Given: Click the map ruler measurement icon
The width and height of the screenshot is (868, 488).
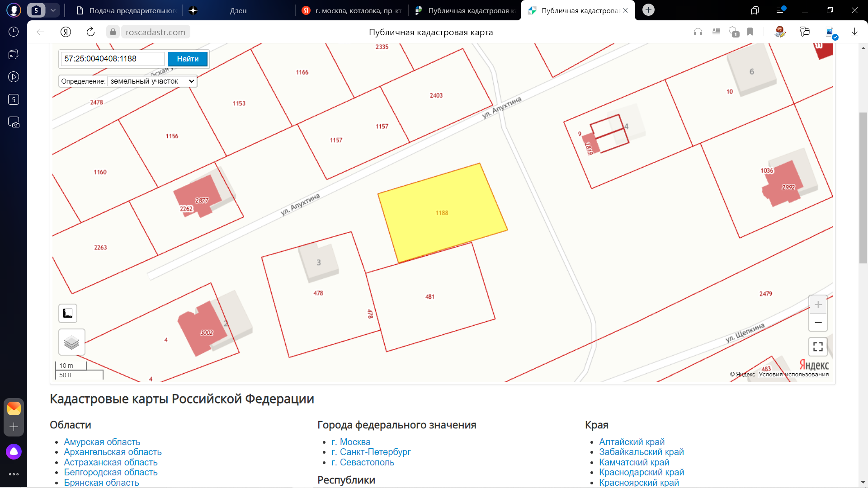Looking at the screenshot, I should [x=68, y=313].
